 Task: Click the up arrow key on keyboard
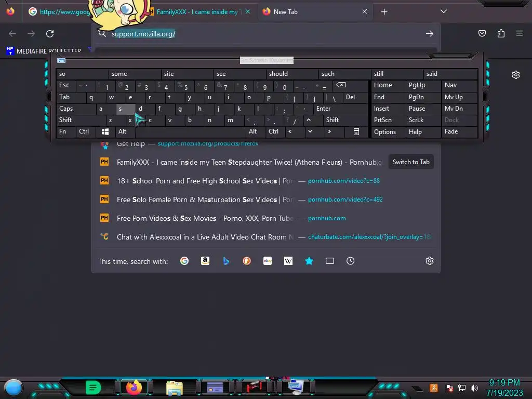click(x=309, y=120)
